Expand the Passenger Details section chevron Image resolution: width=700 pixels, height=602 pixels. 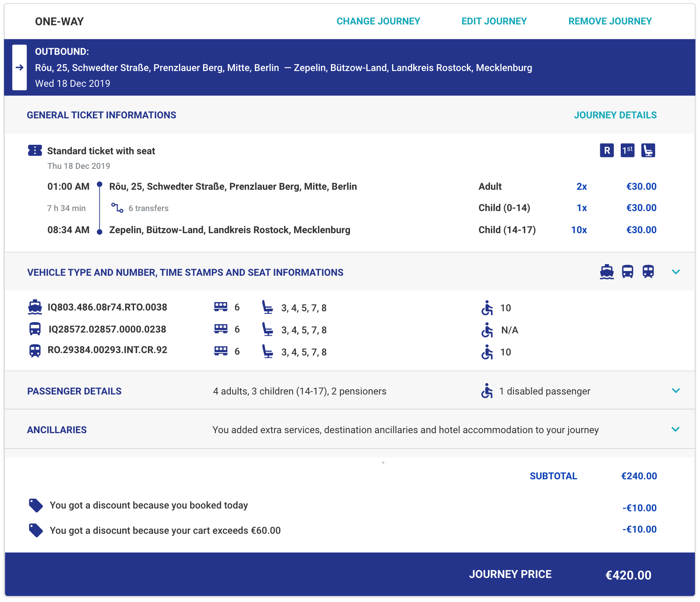(x=676, y=391)
